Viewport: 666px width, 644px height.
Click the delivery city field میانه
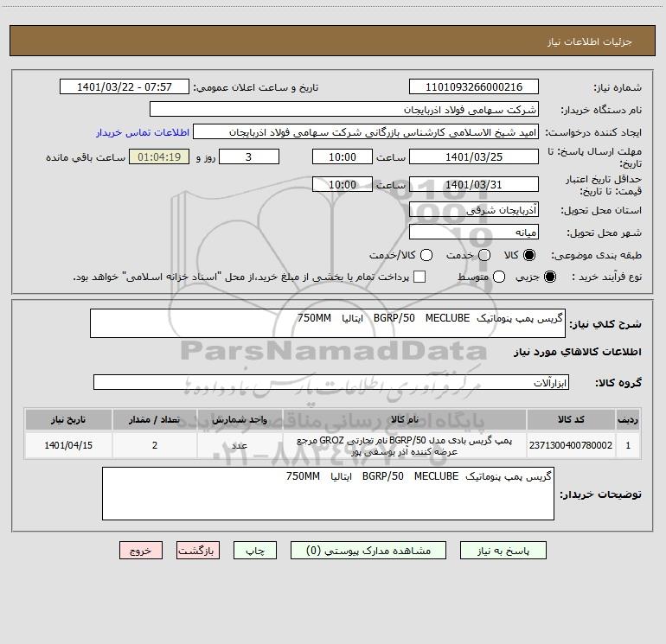pos(474,233)
